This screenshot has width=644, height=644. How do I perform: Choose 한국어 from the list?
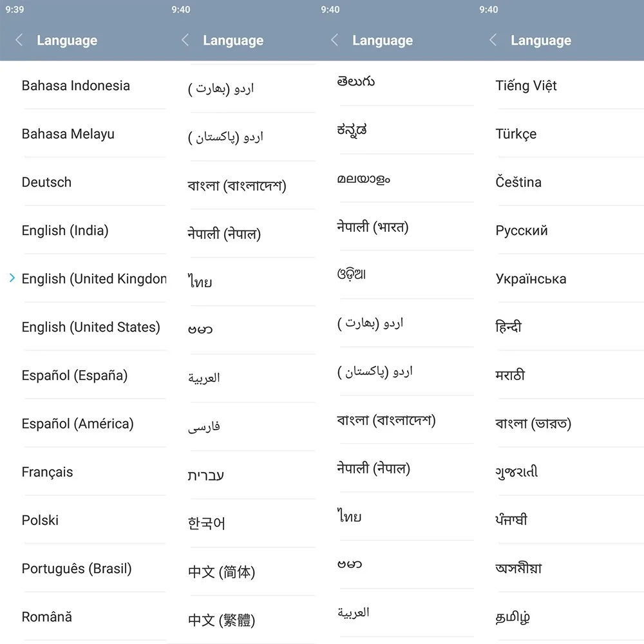(x=206, y=523)
